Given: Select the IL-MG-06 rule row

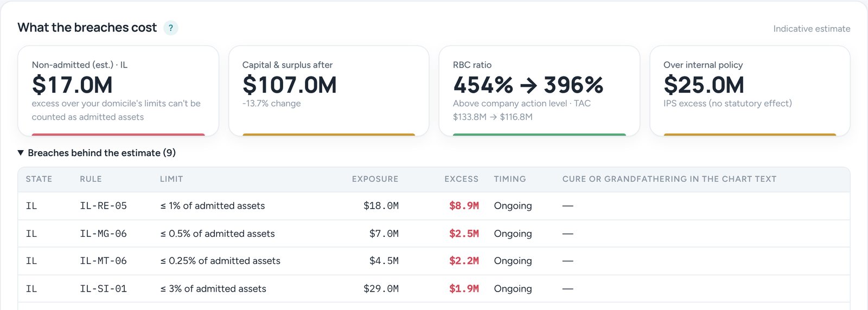Looking at the screenshot, I should coord(434,234).
